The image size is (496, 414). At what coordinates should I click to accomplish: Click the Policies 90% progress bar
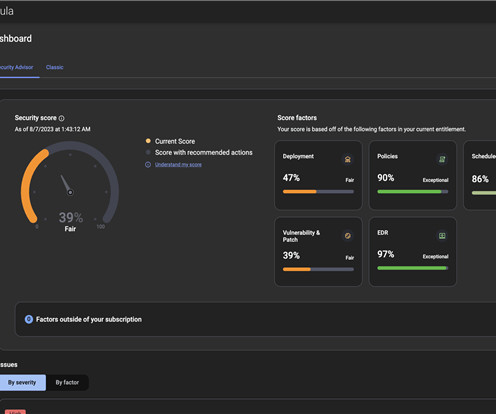click(413, 192)
